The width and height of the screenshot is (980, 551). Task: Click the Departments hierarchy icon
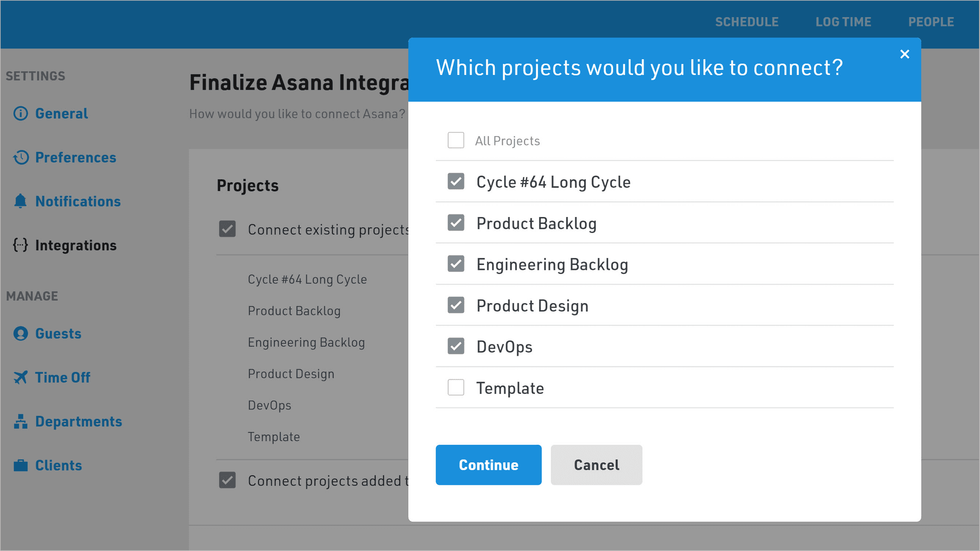click(x=21, y=421)
